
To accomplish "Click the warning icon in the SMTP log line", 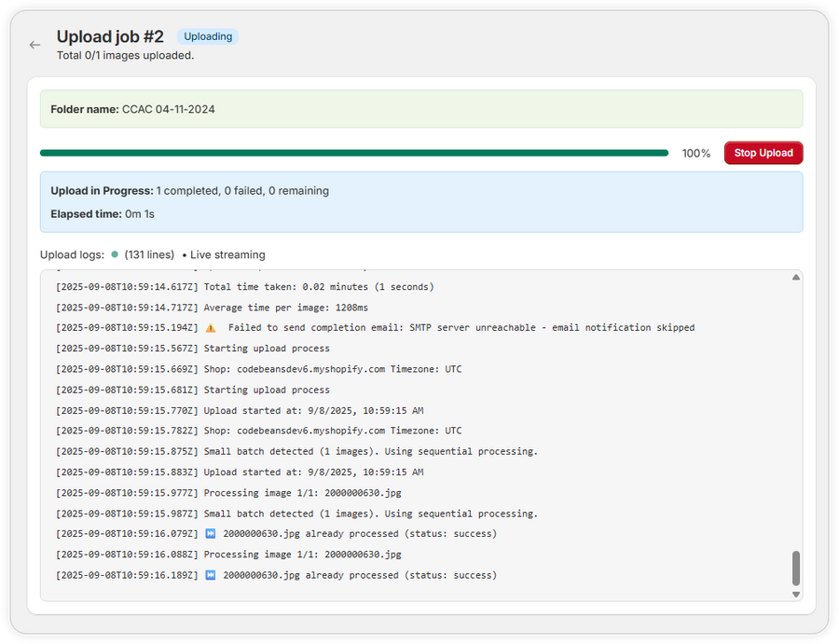I will coord(211,328).
